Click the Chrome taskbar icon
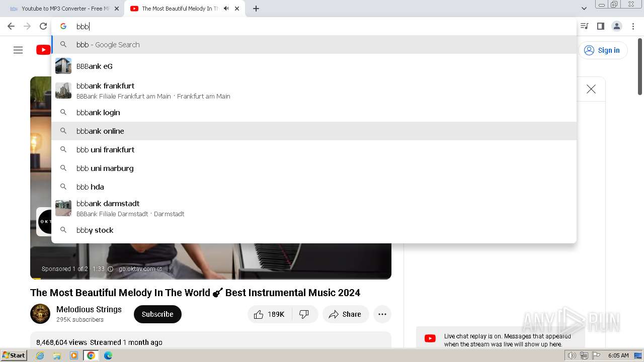644x362 pixels. pyautogui.click(x=91, y=355)
